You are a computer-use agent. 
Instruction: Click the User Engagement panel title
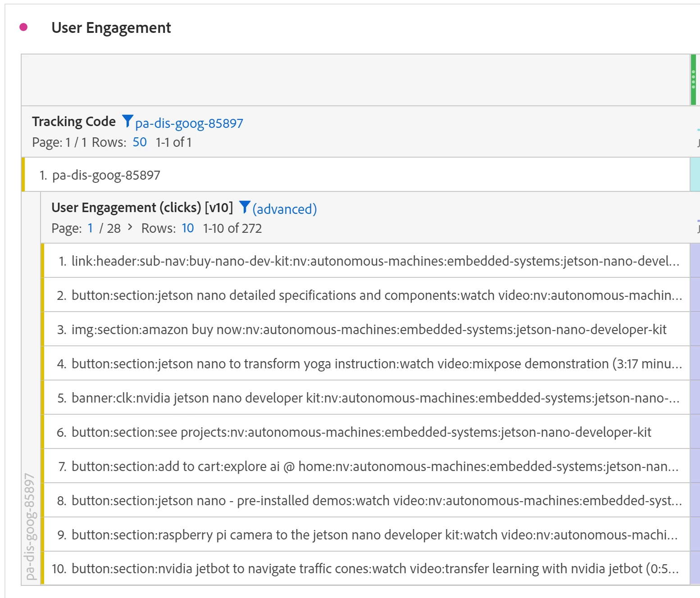(x=111, y=28)
